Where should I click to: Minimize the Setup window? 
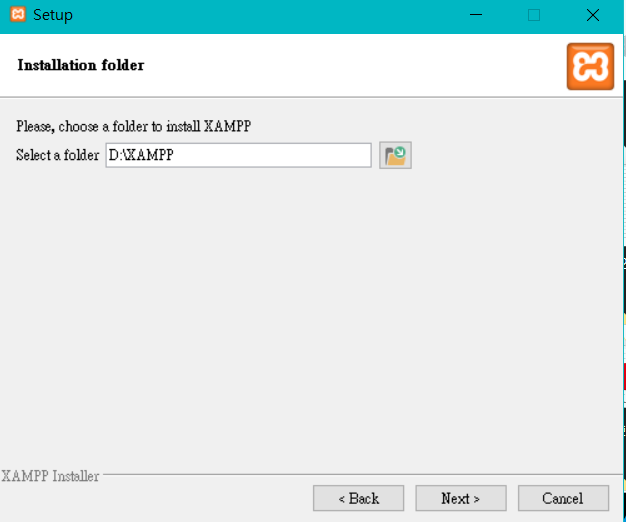476,15
